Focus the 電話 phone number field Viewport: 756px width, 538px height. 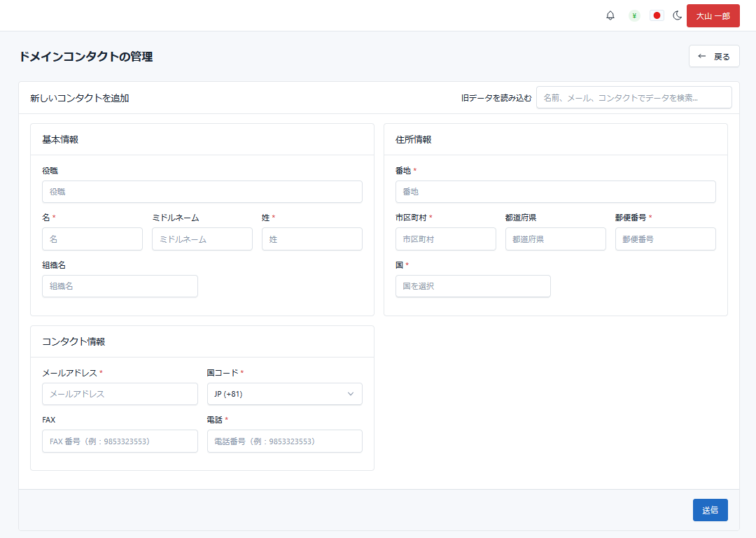tap(284, 441)
